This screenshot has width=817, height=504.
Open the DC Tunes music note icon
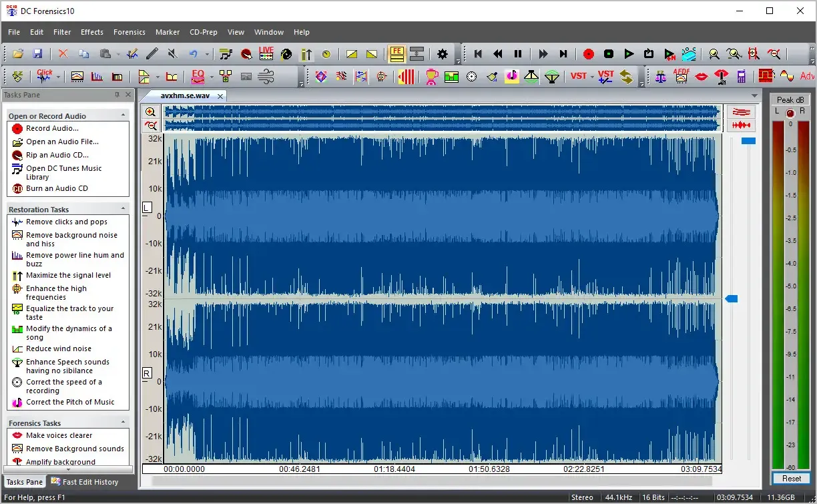pos(226,54)
